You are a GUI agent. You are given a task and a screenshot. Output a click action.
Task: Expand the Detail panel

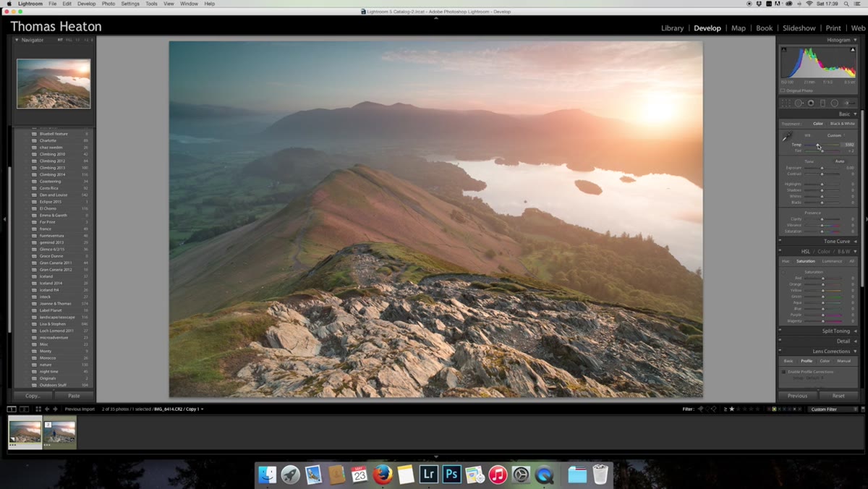coord(855,341)
